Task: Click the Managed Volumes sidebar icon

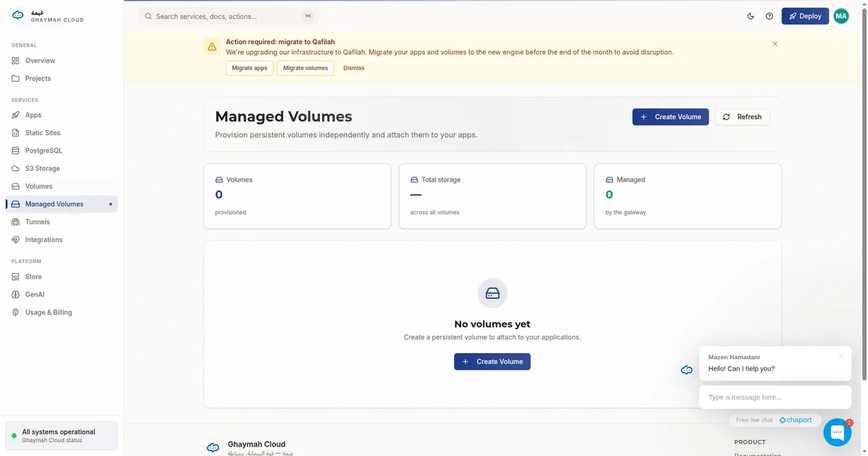Action: [x=16, y=204]
